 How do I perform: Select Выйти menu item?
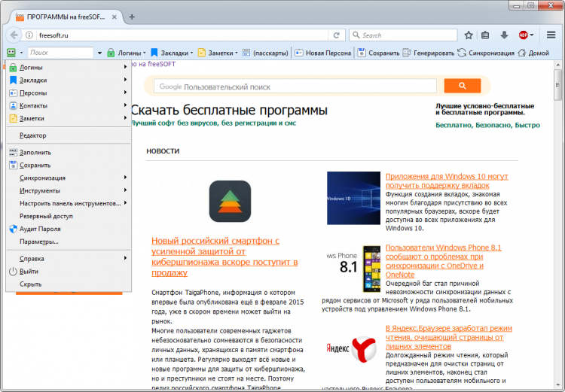[x=69, y=272]
